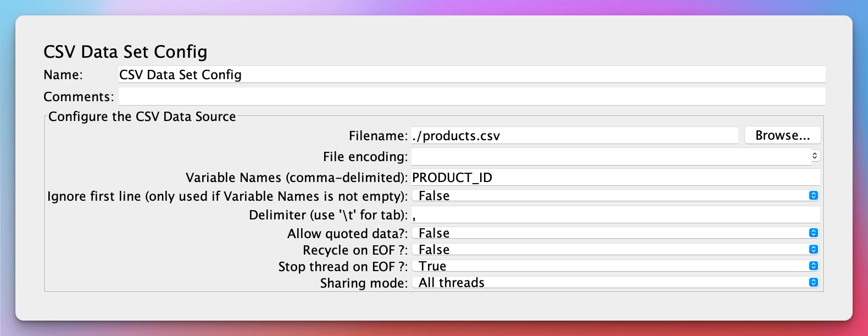Click the Filename field containing ./products.csv
868x336 pixels.
[574, 136]
